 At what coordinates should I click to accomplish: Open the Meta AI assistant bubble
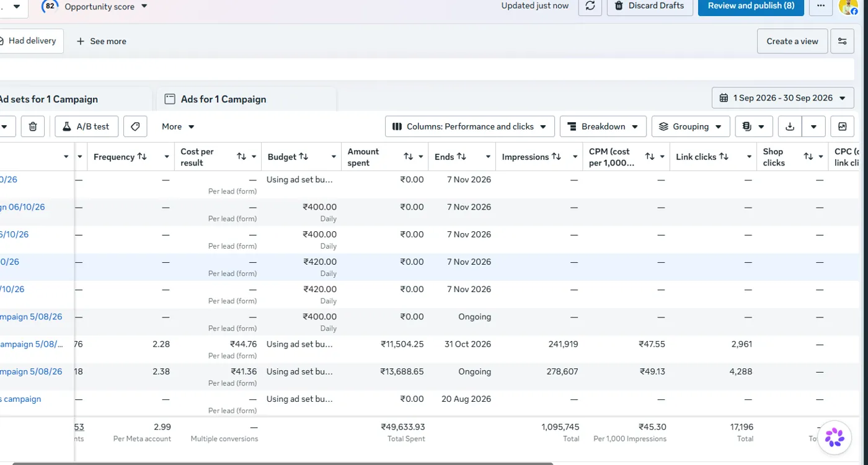(835, 437)
